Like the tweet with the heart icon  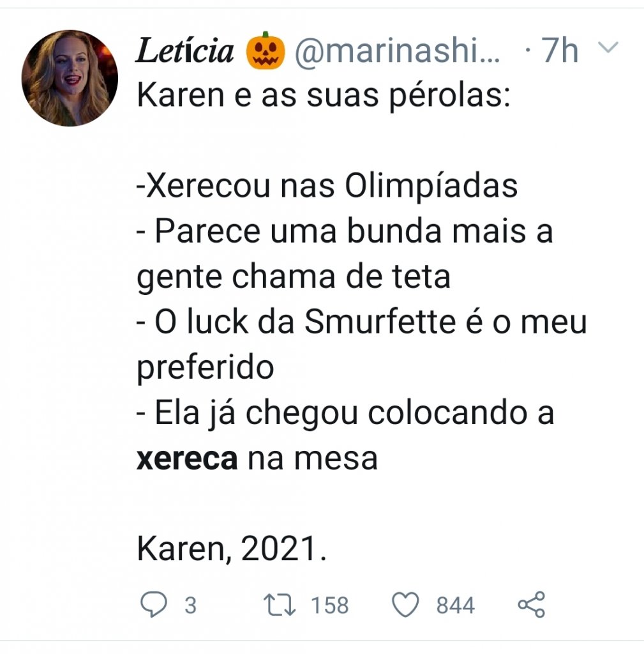[405, 604]
